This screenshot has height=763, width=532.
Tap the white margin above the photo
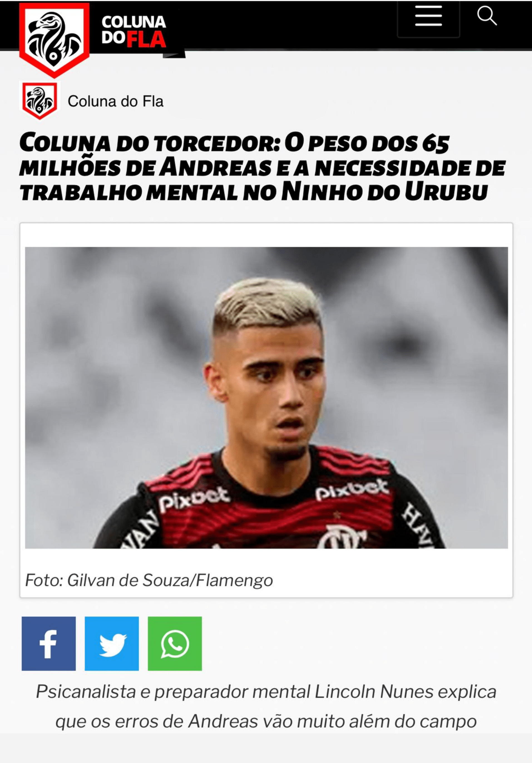point(266,235)
